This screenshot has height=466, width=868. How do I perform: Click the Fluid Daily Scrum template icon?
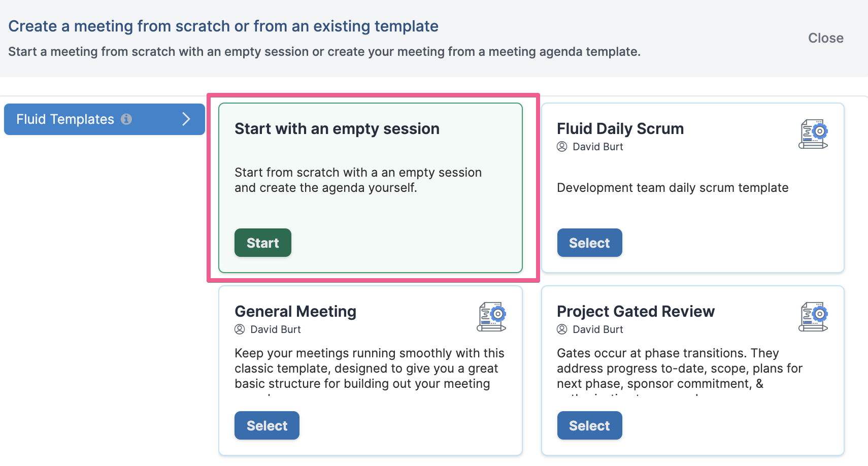pos(813,134)
